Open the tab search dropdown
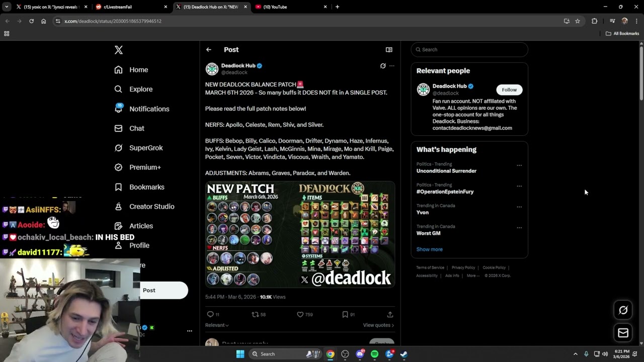The width and height of the screenshot is (644, 362). tap(7, 7)
